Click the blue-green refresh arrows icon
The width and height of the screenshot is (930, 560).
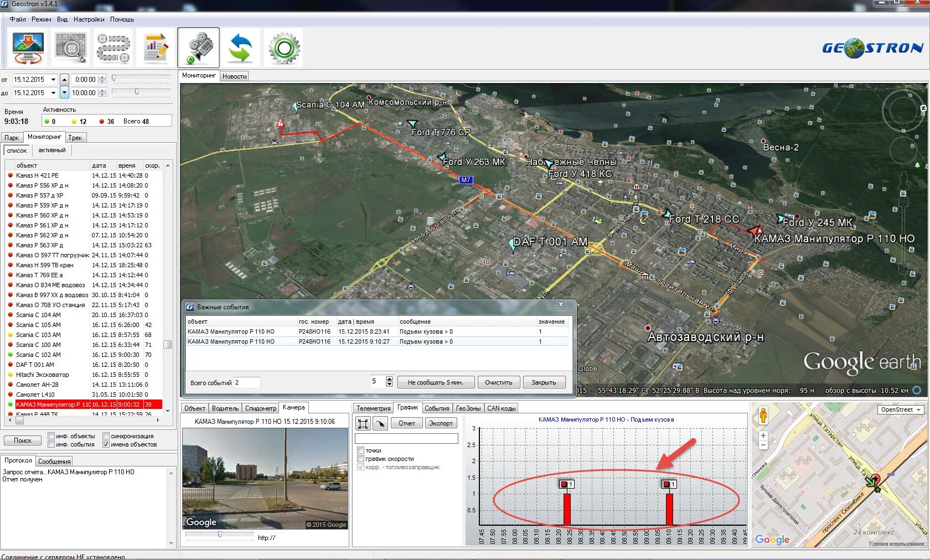(x=240, y=48)
